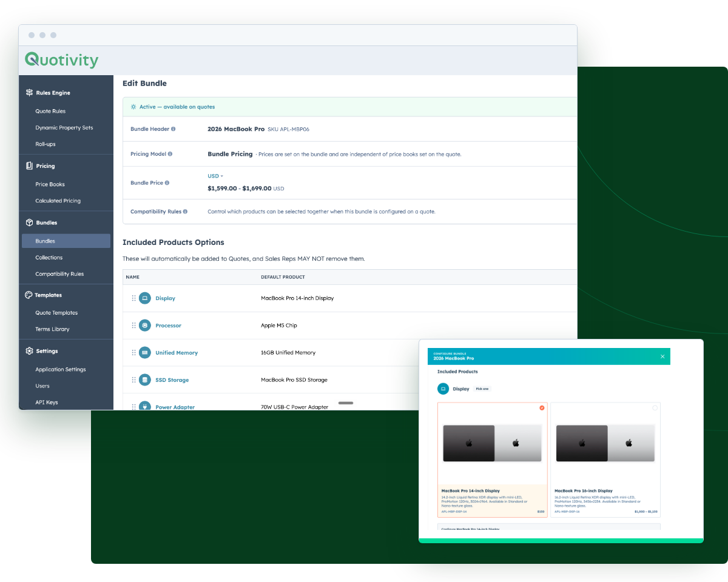Open Calculated Pricing in sidebar
Screen dimensions: 728x582
click(58, 201)
